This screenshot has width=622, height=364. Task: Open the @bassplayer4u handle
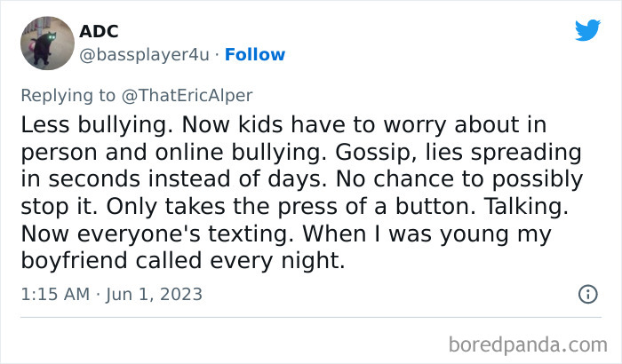click(144, 54)
